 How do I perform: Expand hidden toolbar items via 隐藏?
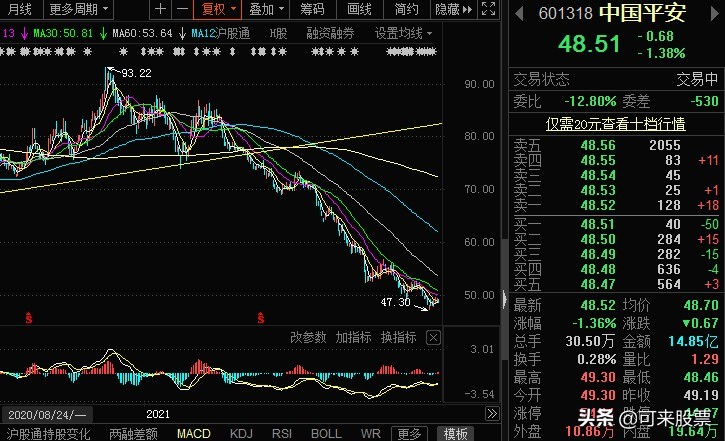pos(454,9)
